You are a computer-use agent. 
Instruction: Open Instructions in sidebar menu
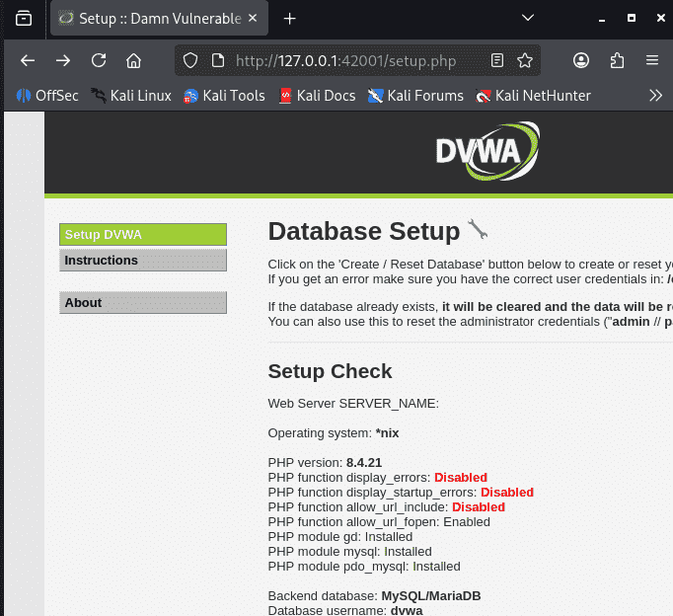click(143, 261)
